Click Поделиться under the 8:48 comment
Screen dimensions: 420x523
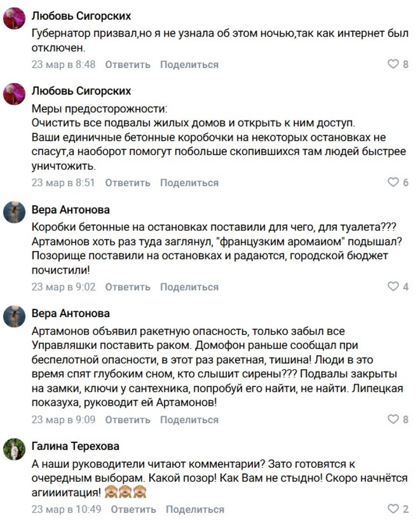[x=189, y=65]
